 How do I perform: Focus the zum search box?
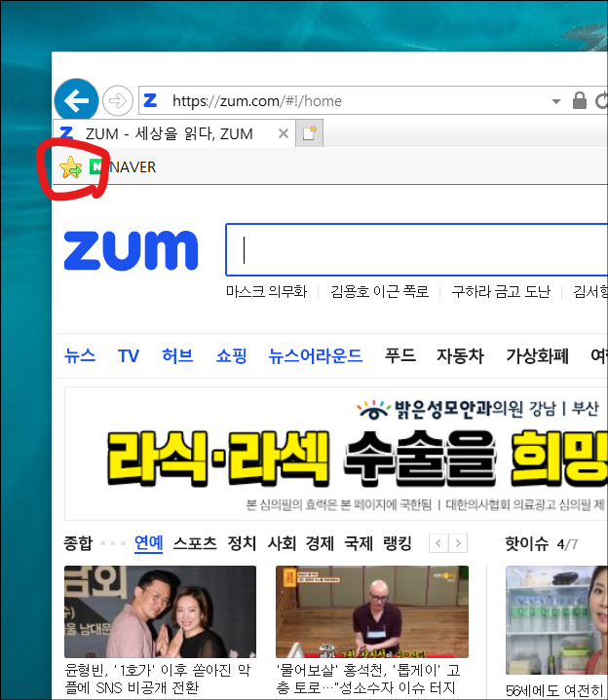416,250
